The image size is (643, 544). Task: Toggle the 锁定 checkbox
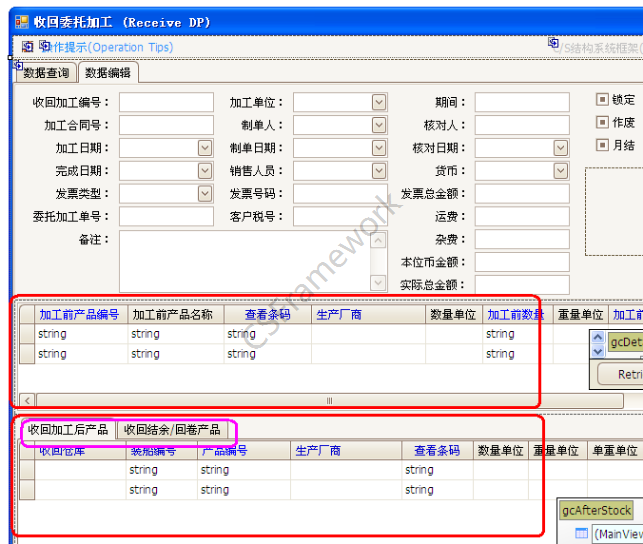(602, 100)
